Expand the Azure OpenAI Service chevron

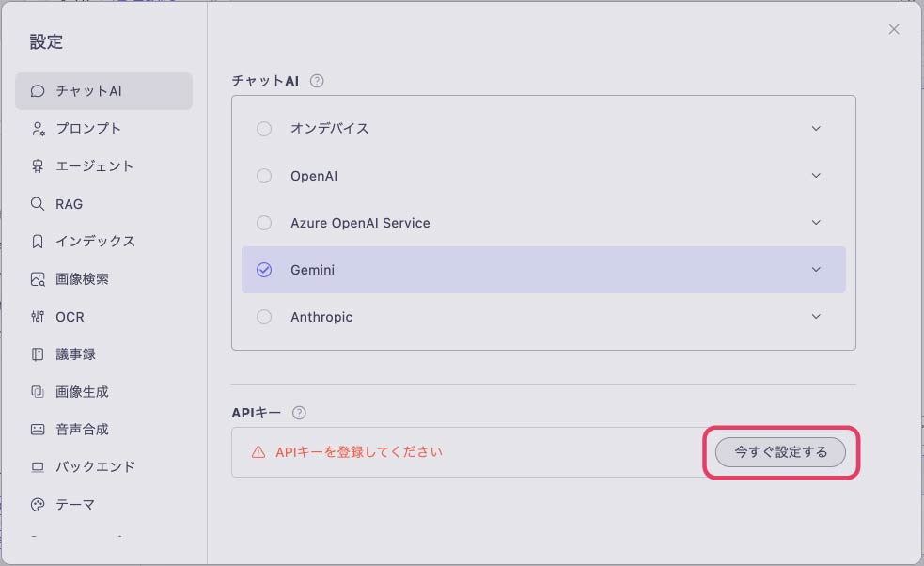click(816, 222)
